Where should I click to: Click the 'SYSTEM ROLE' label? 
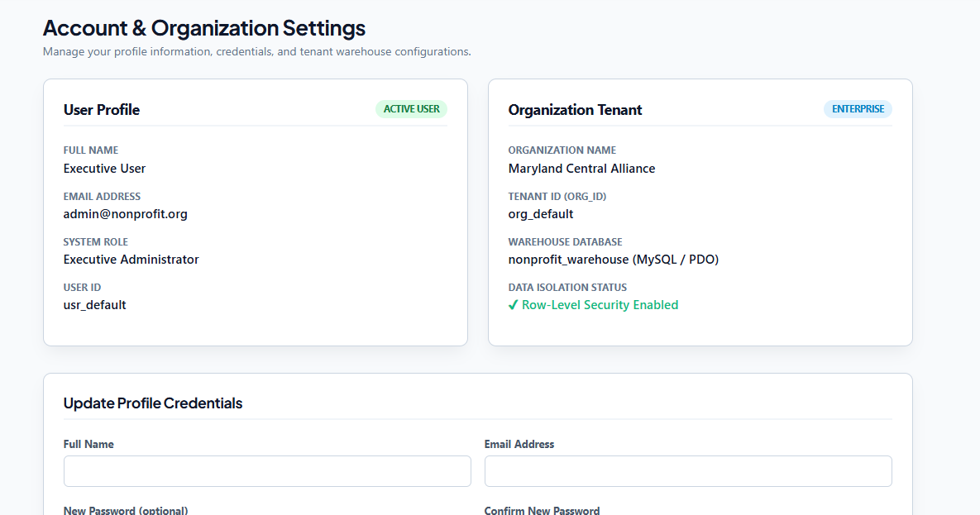point(96,242)
